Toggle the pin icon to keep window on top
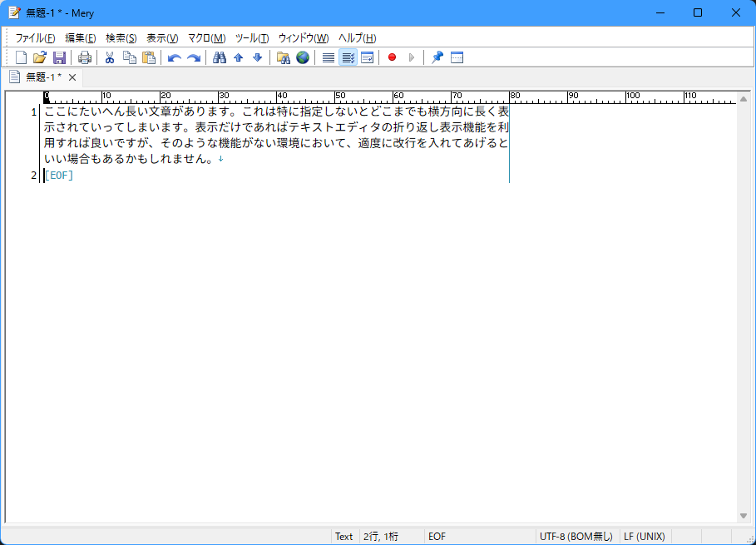The height and width of the screenshot is (545, 756). [x=436, y=57]
